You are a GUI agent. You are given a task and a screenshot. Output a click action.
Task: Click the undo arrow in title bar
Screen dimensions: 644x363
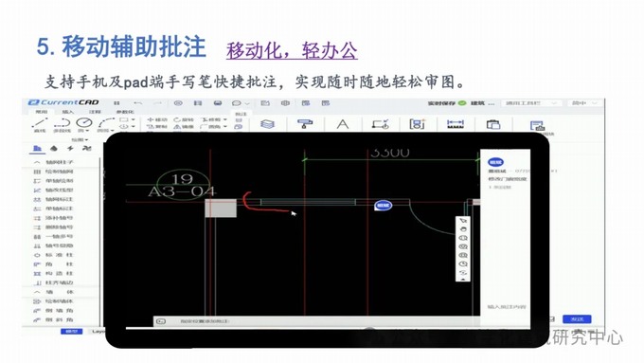tap(138, 102)
